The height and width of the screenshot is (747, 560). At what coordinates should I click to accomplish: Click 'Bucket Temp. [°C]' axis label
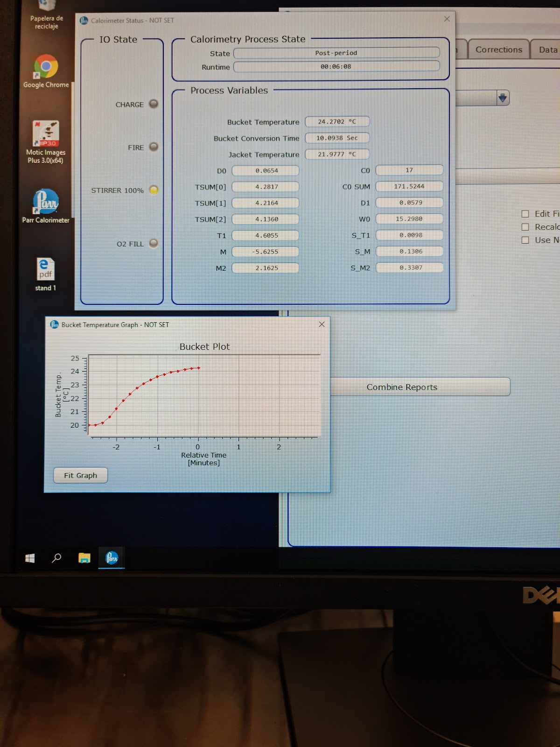click(x=62, y=395)
